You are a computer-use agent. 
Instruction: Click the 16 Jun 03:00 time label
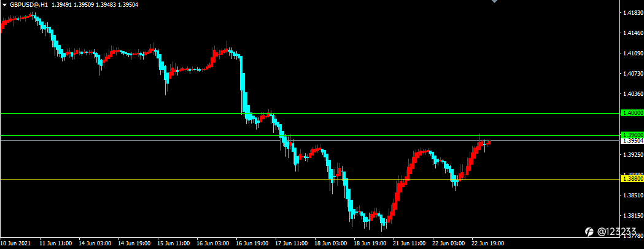[213, 243]
